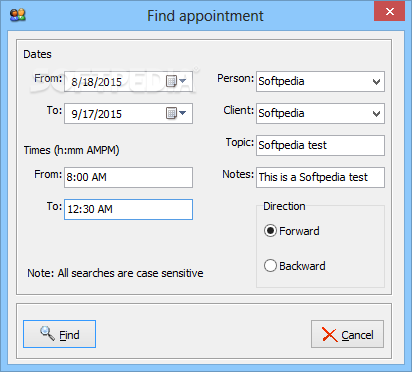Open the To date calendar icon
Image resolution: width=412 pixels, height=372 pixels.
click(171, 113)
